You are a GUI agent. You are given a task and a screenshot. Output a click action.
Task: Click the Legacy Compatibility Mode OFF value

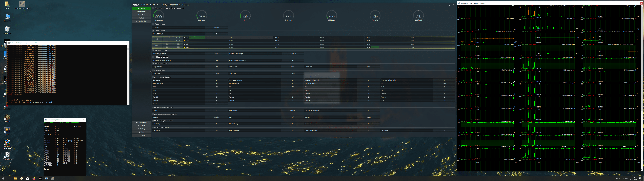coord(293,60)
